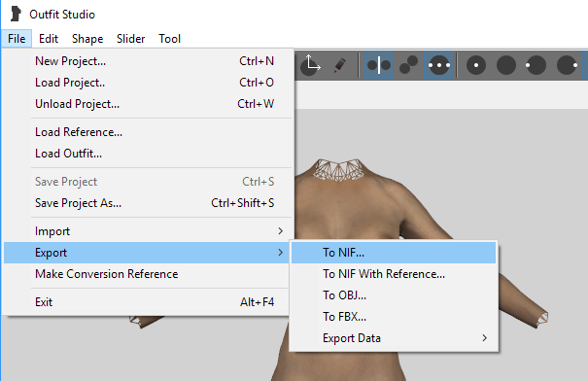Click the circle icon with right dot
The height and width of the screenshot is (381, 588).
567,65
